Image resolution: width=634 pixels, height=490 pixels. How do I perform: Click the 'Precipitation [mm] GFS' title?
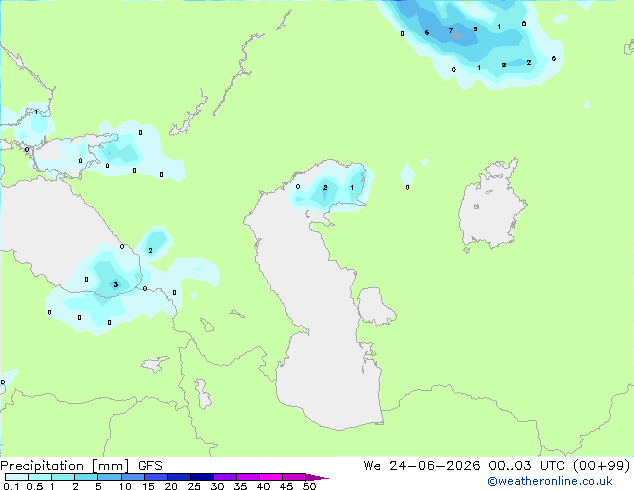click(81, 466)
